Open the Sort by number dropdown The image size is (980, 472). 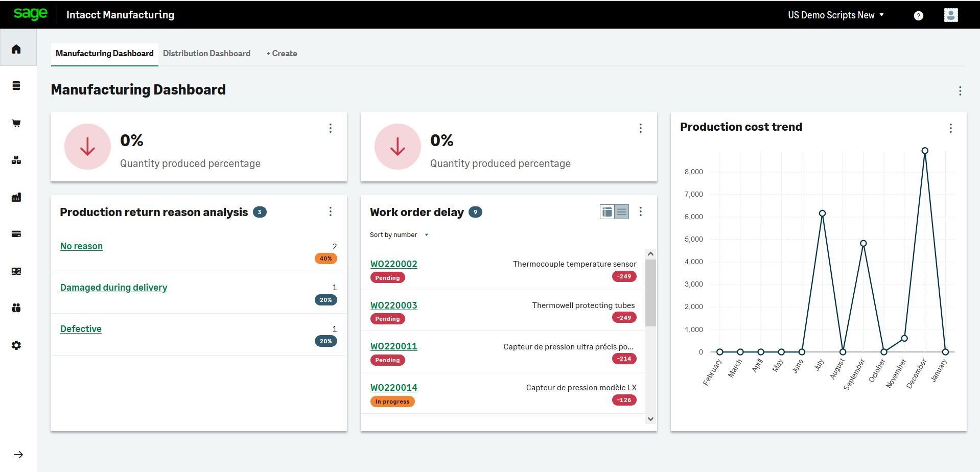coord(400,234)
